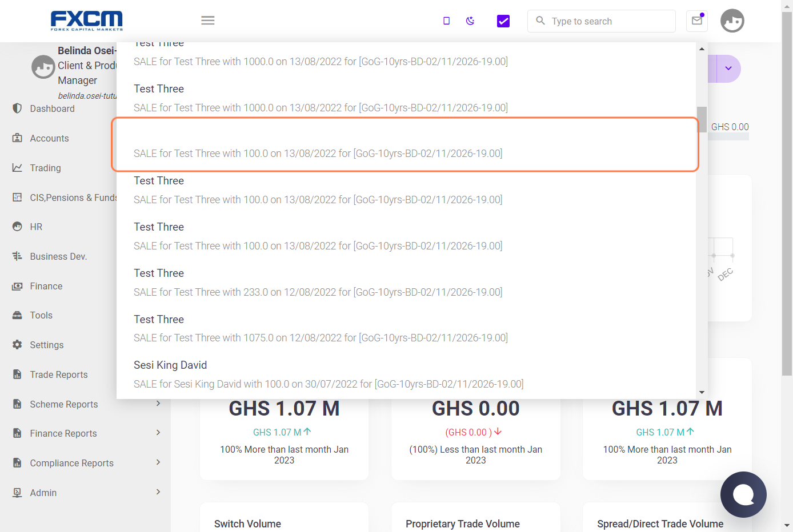Expand the Finance Reports submenu
The height and width of the screenshot is (532, 793).
coord(158,433)
